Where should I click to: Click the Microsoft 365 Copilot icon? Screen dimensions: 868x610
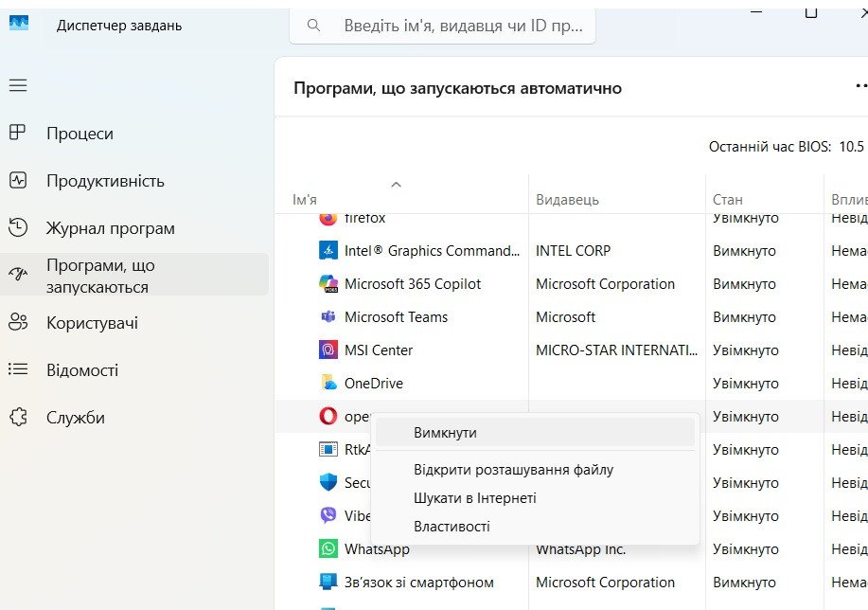pos(328,283)
